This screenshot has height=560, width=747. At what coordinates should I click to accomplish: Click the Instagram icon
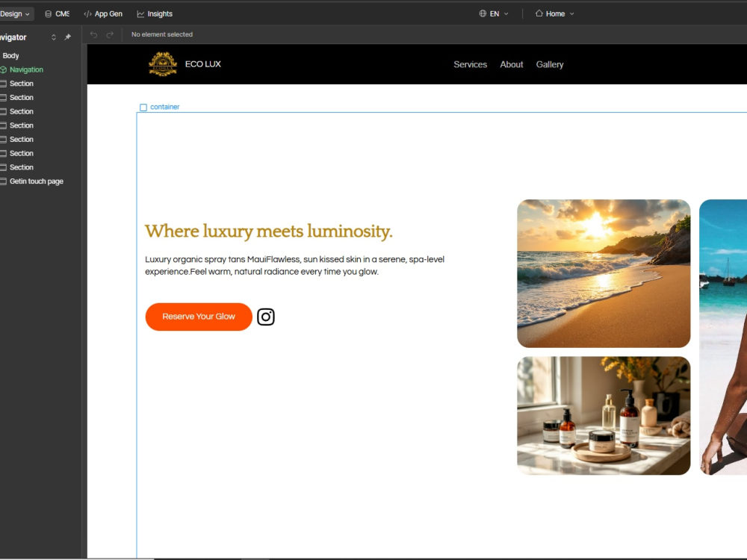266,317
